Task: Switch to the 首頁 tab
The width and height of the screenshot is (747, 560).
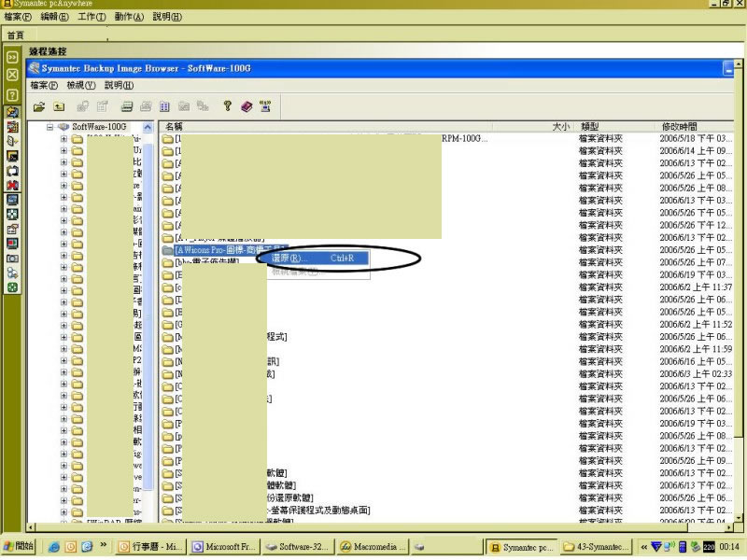Action: pos(15,35)
